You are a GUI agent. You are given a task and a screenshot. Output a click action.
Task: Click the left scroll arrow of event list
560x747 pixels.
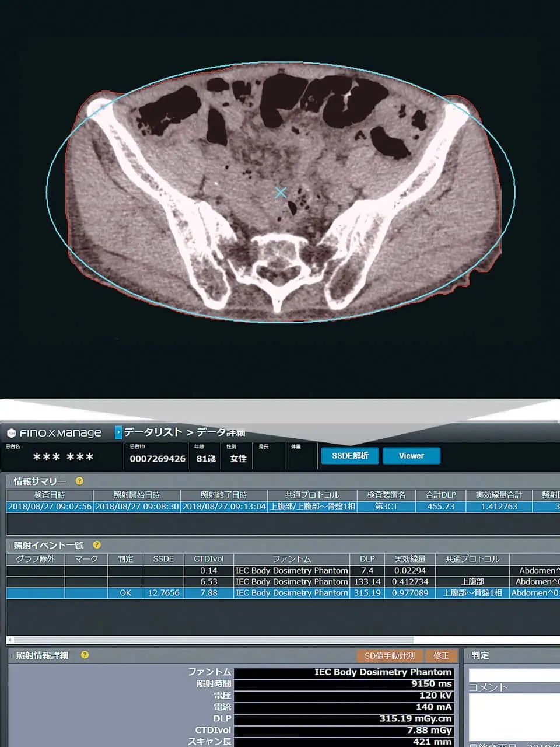10,640
